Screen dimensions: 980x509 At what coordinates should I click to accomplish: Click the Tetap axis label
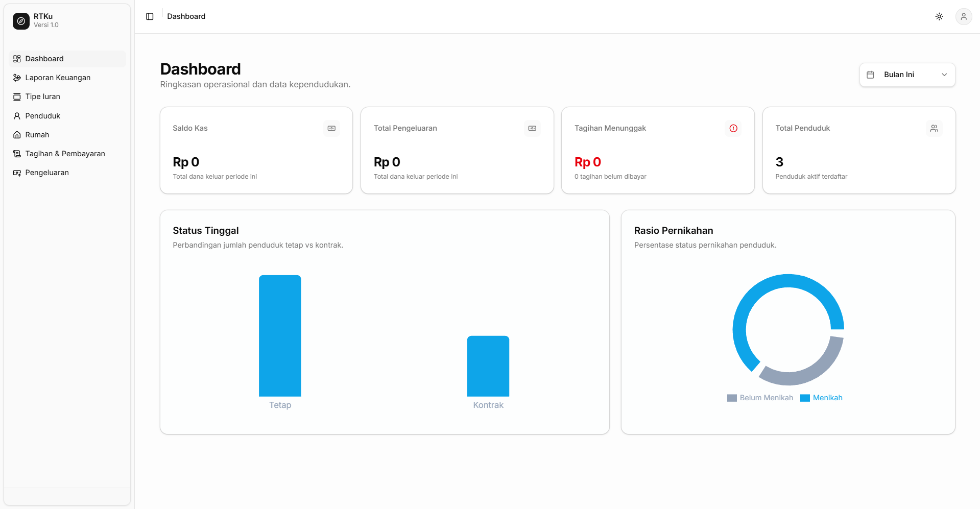click(280, 405)
